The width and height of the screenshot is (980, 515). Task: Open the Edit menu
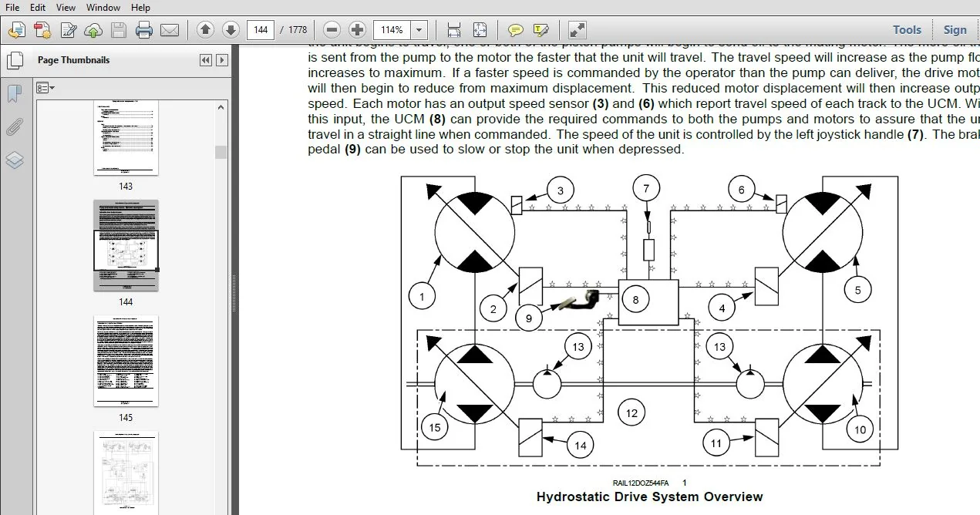(x=38, y=7)
